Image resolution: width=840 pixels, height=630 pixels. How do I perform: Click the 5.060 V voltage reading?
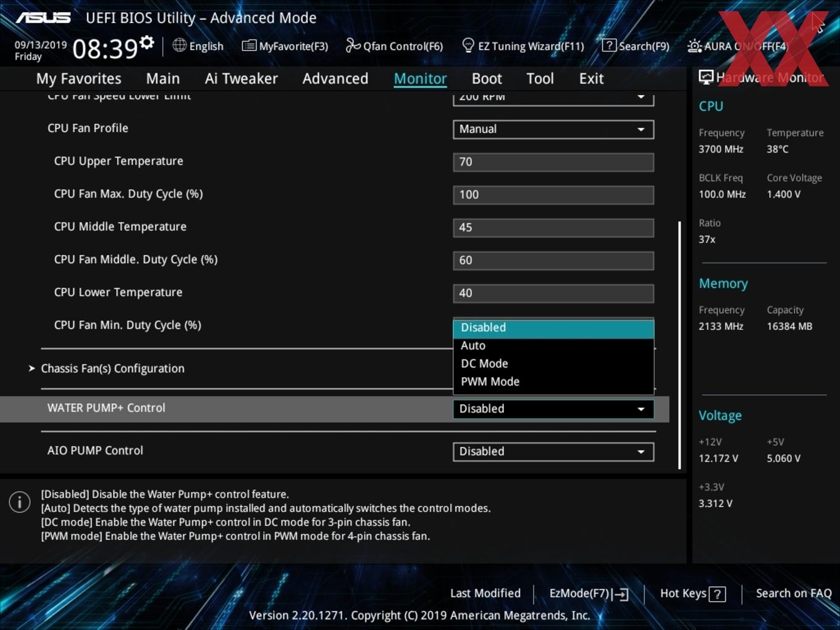point(784,459)
